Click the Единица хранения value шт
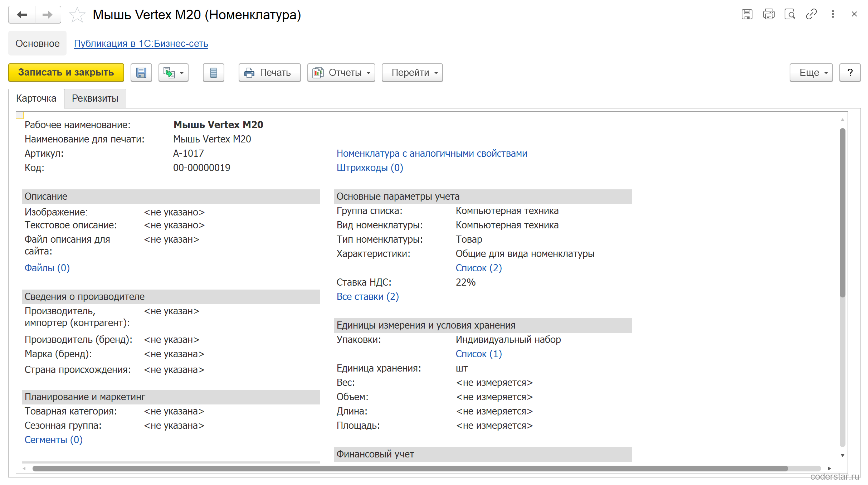 (462, 368)
